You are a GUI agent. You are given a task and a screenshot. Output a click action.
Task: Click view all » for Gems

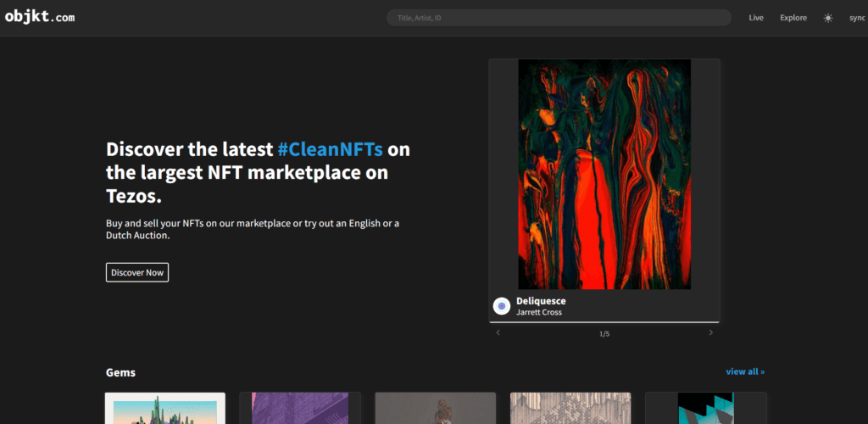pyautogui.click(x=745, y=371)
